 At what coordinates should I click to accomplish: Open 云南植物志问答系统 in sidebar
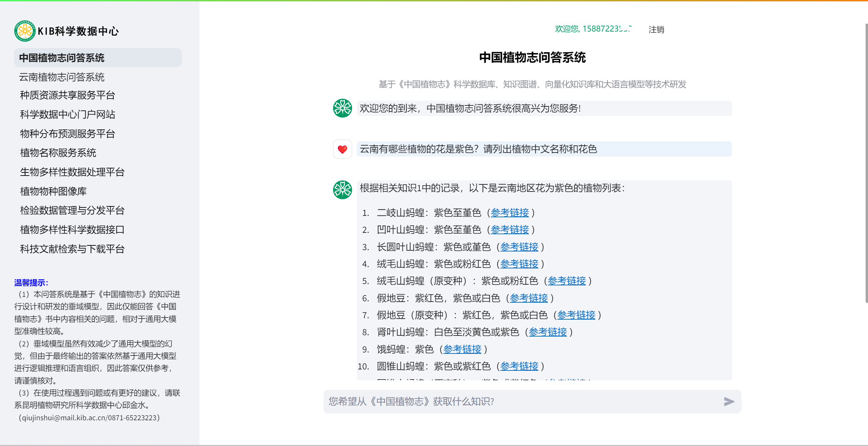tap(62, 77)
